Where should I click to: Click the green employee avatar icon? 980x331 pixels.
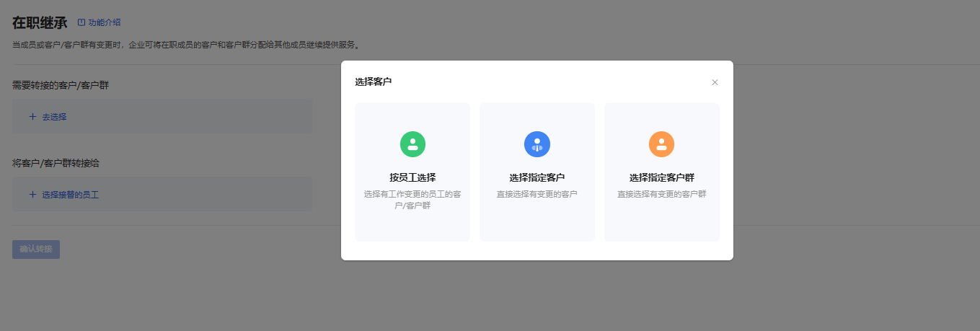pyautogui.click(x=412, y=144)
